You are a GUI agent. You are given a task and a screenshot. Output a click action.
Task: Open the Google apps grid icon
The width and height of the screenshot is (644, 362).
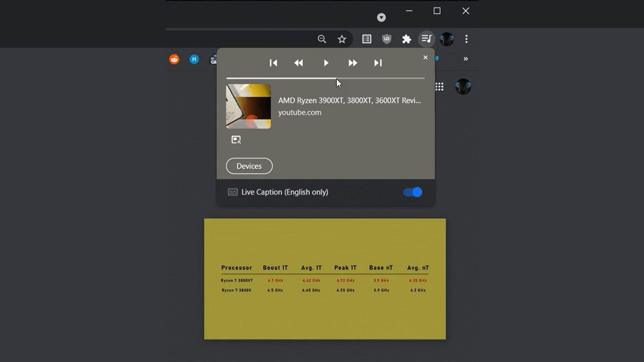click(440, 86)
